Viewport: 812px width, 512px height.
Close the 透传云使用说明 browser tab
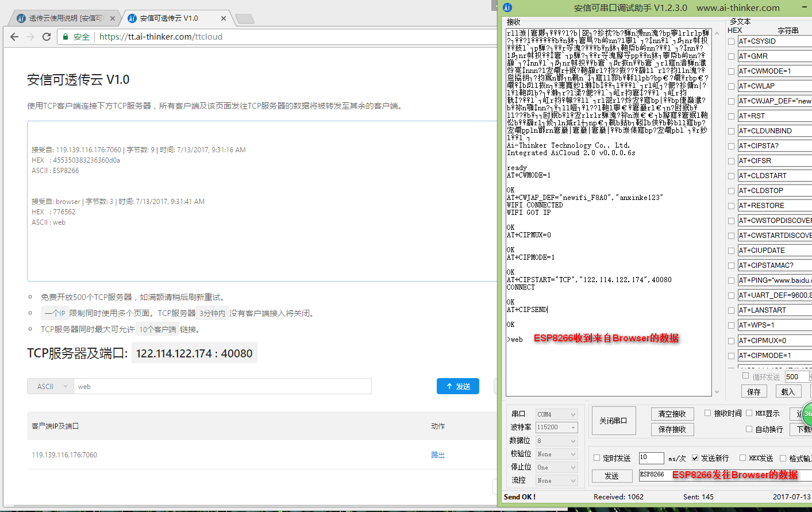(x=113, y=18)
